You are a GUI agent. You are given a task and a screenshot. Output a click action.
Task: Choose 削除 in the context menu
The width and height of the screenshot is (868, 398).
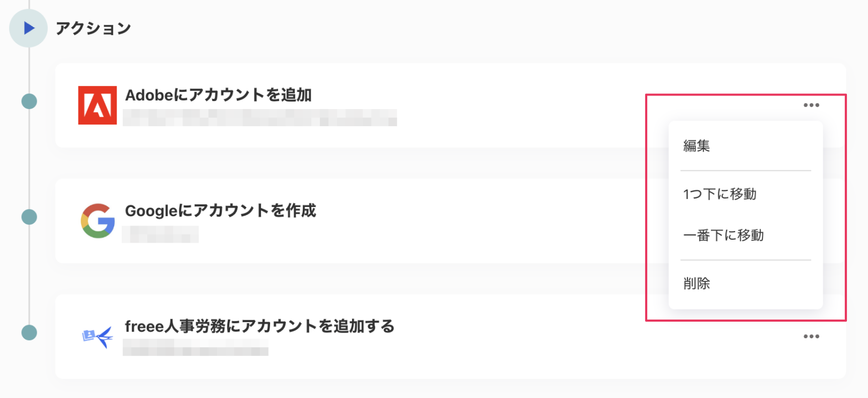click(x=697, y=283)
